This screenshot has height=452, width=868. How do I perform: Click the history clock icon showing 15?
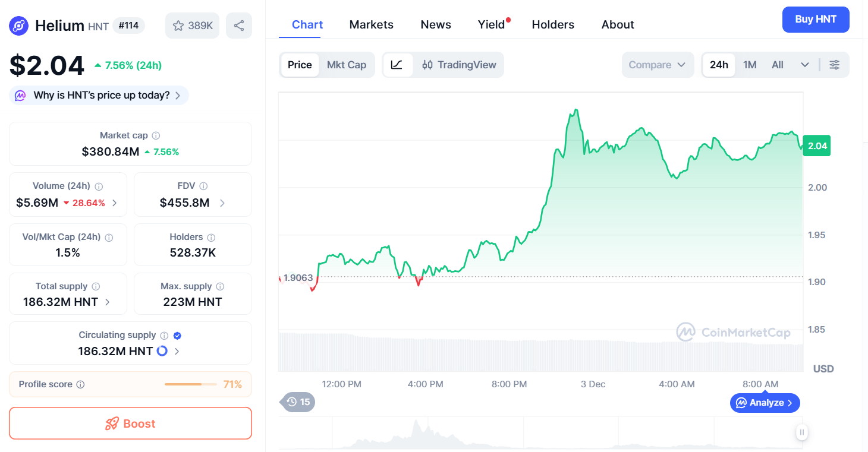pyautogui.click(x=297, y=402)
